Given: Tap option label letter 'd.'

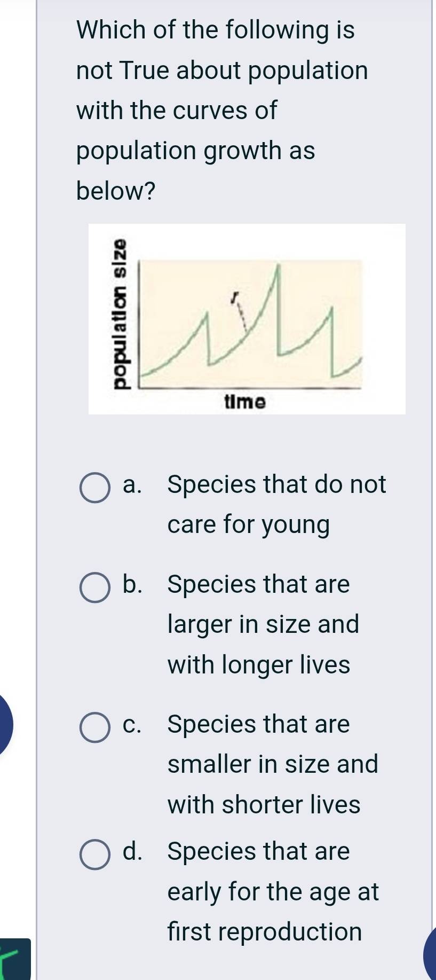Looking at the screenshot, I should [x=133, y=853].
